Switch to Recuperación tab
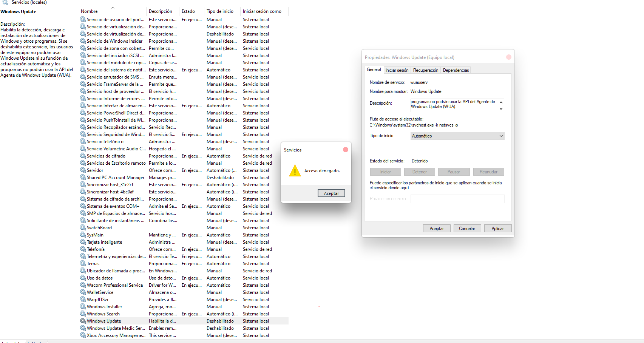 tap(426, 70)
